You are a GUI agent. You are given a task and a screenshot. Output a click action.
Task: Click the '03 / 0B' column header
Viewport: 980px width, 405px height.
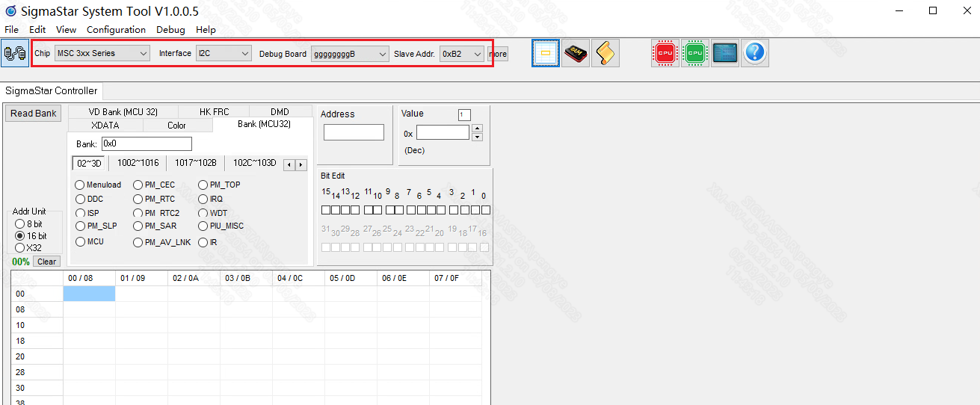[x=246, y=278]
